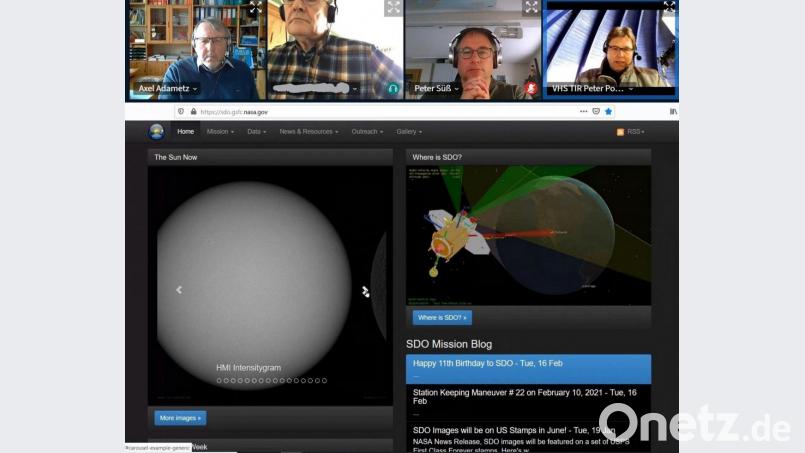Click The Sun Now panel heading
The height and width of the screenshot is (453, 805).
click(176, 157)
